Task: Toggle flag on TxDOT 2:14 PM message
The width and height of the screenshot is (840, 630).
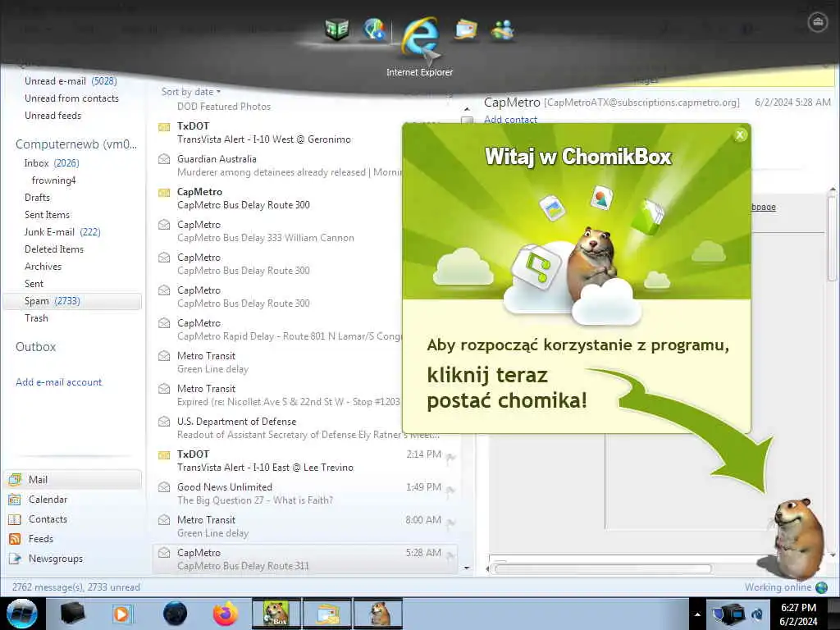Action: (450, 458)
